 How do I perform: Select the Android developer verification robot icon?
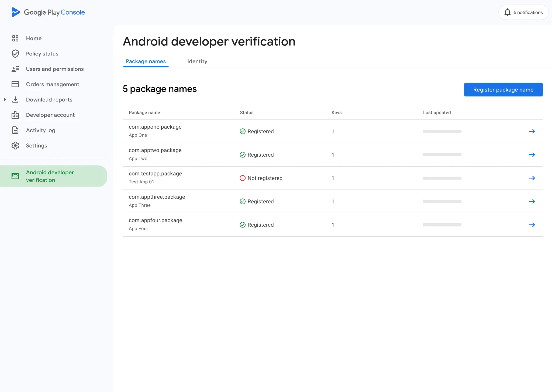[15, 176]
